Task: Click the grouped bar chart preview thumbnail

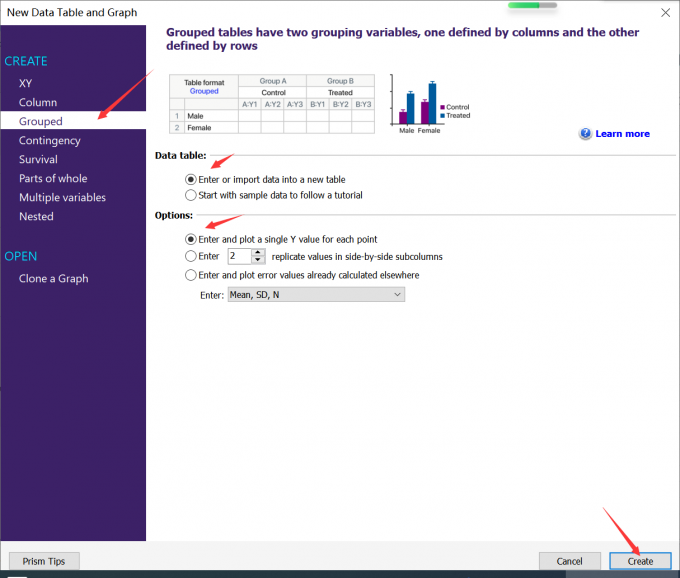Action: click(x=430, y=104)
